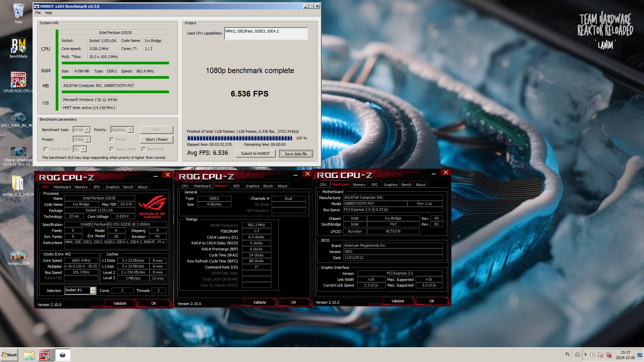Click the Used CPU capabilities text box

(266, 34)
